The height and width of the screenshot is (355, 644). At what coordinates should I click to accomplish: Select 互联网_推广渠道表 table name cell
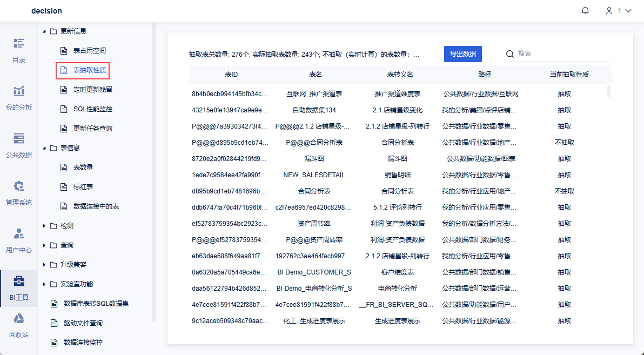pos(314,94)
